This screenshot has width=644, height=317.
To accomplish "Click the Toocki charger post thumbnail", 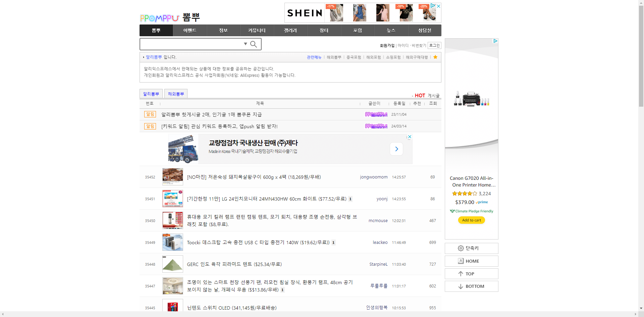I will pyautogui.click(x=172, y=243).
